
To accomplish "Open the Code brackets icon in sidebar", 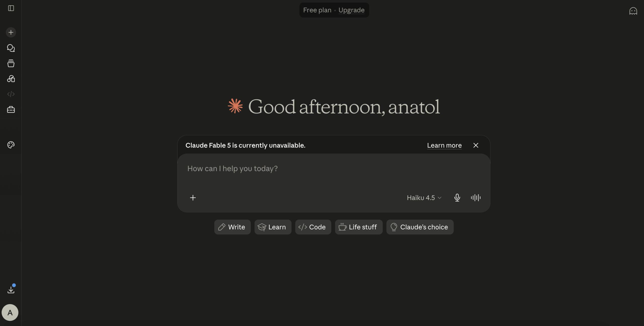I will click(11, 94).
